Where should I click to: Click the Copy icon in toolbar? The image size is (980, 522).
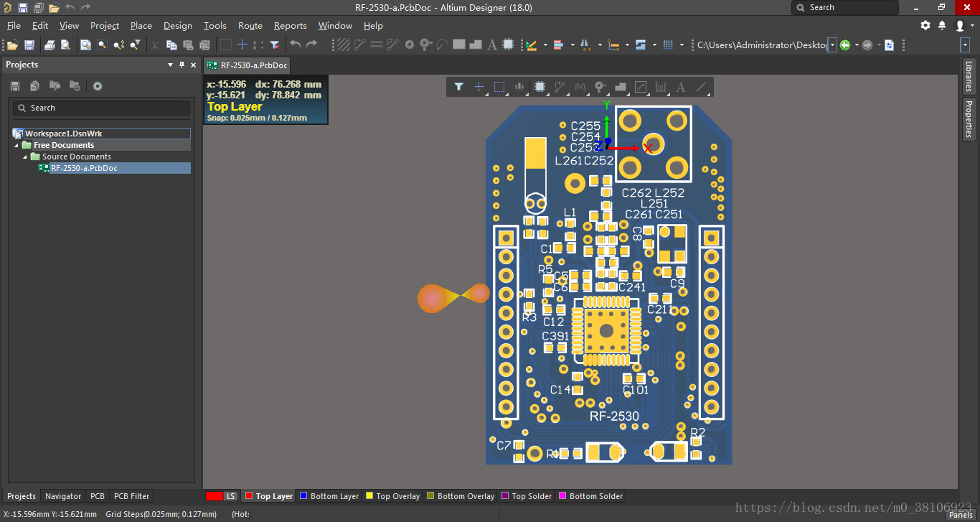[x=171, y=45]
